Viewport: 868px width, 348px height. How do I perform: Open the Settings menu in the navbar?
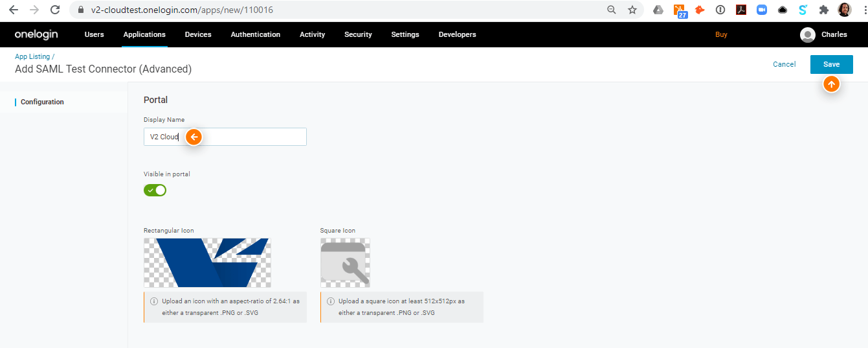405,34
